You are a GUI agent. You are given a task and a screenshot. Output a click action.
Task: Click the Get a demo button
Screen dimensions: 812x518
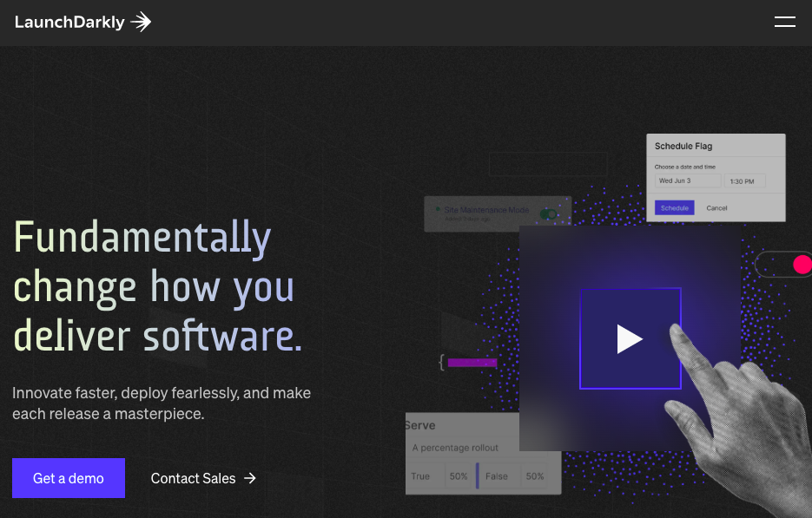point(68,478)
